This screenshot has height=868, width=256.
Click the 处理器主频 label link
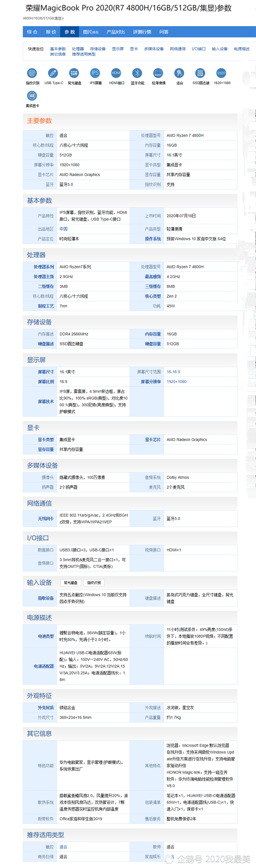(43, 276)
